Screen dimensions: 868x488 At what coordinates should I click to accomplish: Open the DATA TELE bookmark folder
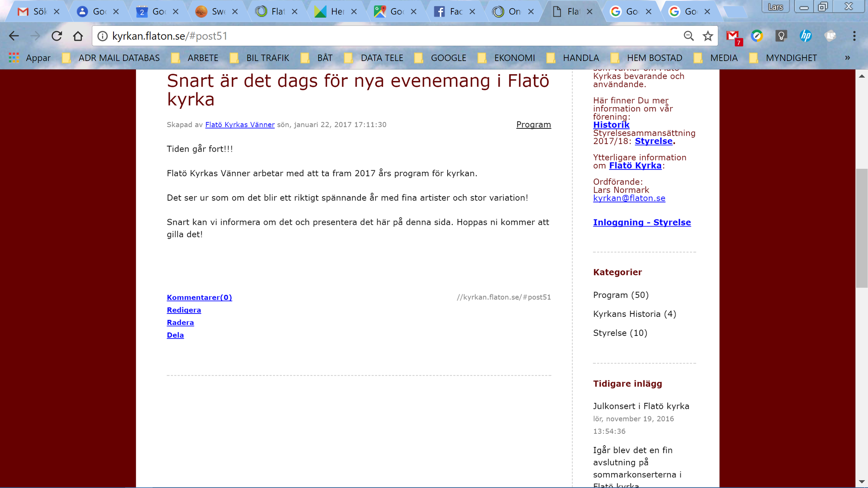pos(374,58)
